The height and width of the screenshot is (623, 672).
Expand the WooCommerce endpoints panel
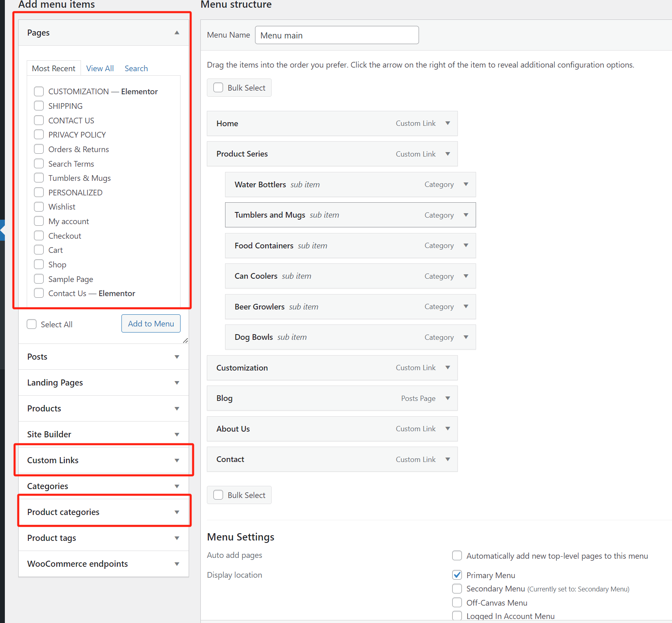pos(177,564)
